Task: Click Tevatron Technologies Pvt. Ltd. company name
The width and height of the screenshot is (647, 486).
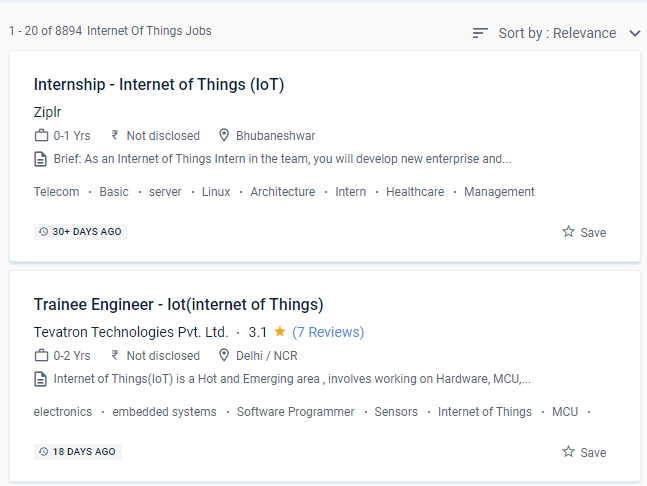Action: [x=131, y=332]
